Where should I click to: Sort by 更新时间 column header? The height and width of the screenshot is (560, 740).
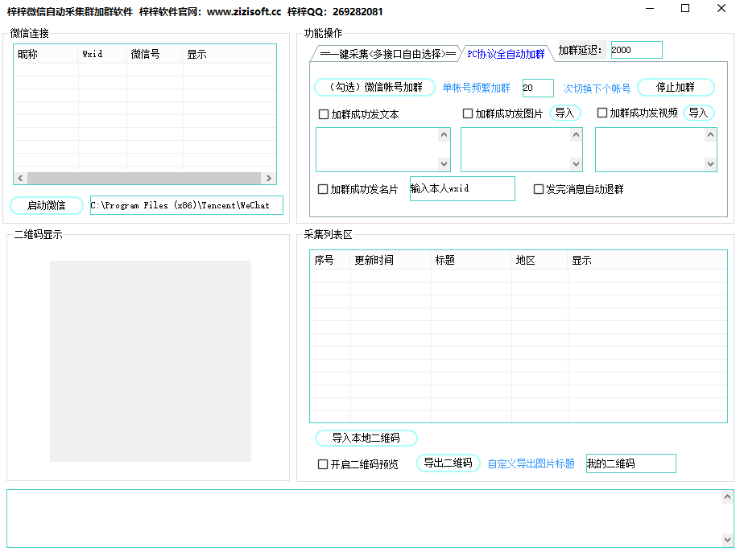(391, 260)
